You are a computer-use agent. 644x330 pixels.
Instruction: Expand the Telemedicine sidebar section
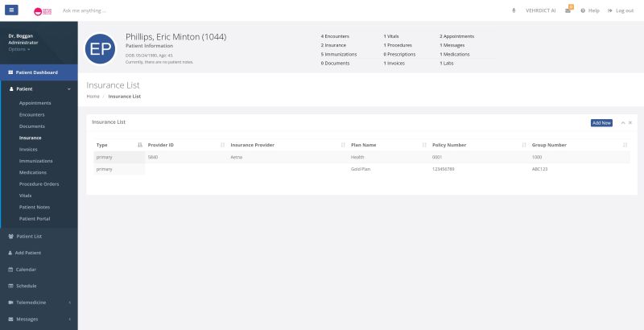(39, 303)
